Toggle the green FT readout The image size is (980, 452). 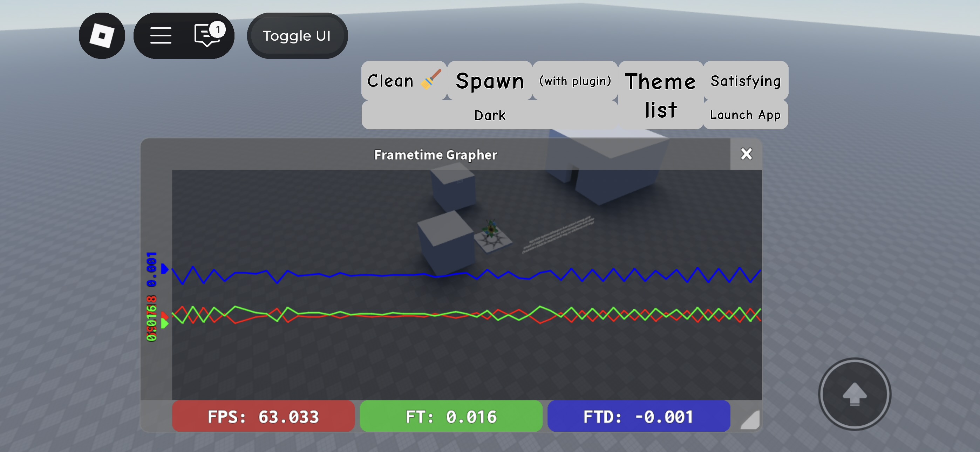(451, 416)
